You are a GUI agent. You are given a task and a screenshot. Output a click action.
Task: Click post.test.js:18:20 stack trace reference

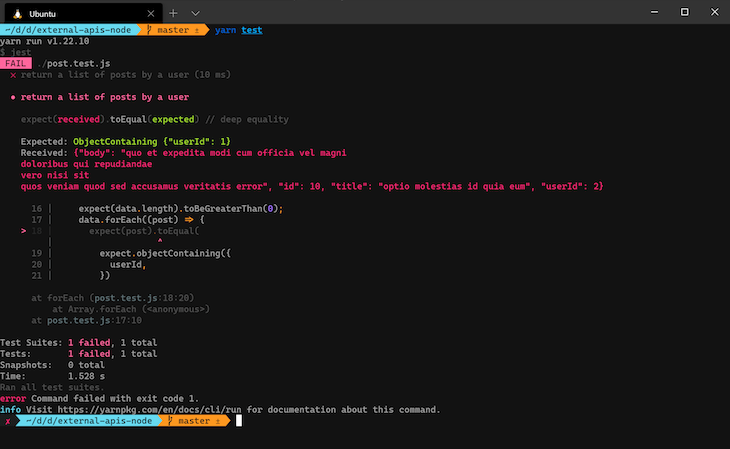click(x=142, y=298)
